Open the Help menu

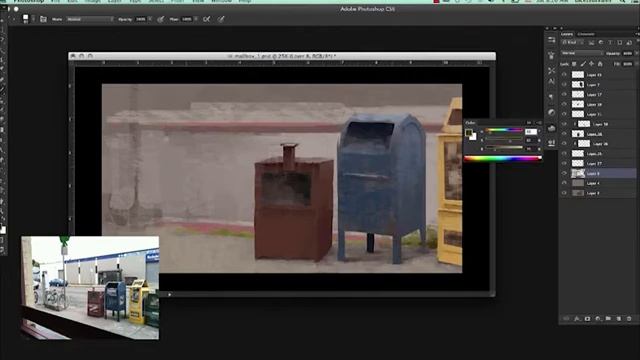[244, 1]
